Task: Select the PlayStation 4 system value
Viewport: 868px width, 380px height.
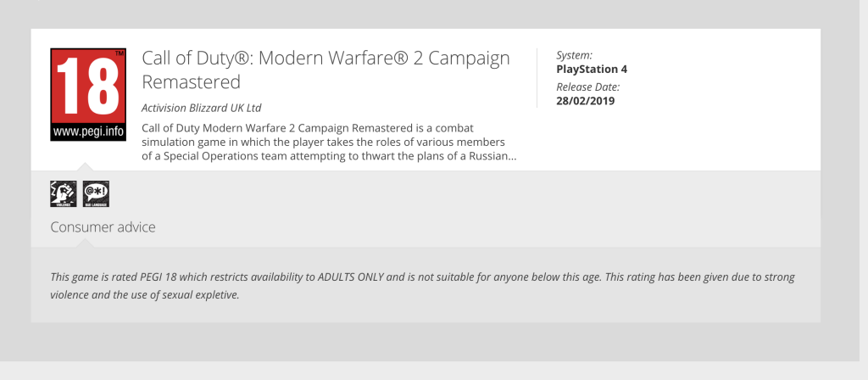Action: (x=592, y=69)
